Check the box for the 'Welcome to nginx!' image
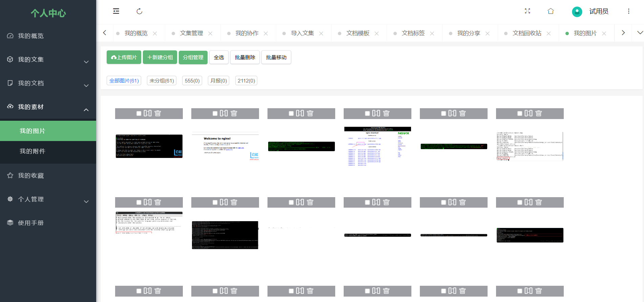The width and height of the screenshot is (644, 302). (x=215, y=114)
